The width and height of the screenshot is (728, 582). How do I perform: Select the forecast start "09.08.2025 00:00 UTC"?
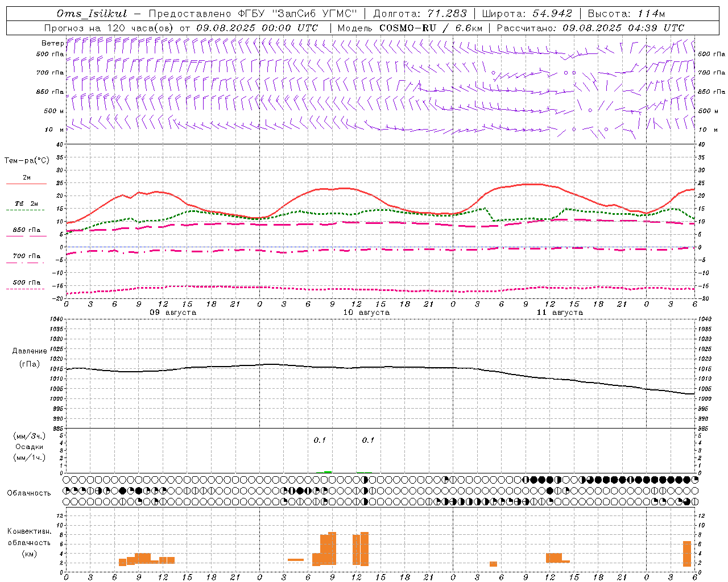[x=257, y=28]
